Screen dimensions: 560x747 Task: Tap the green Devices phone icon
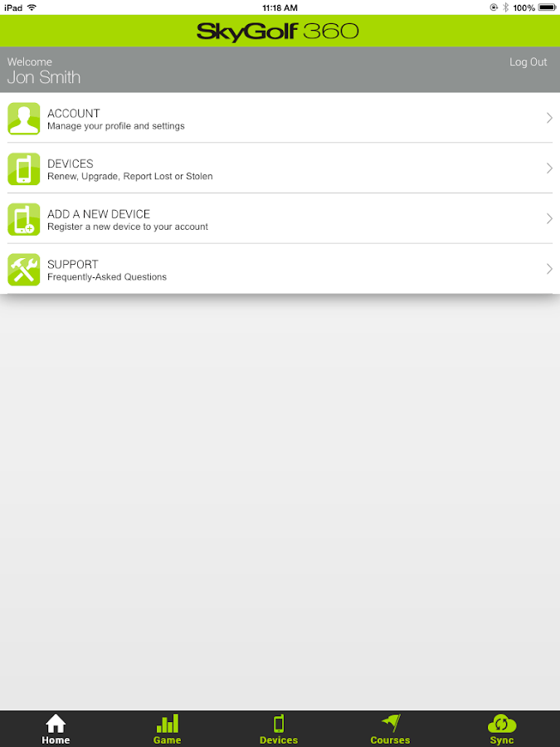point(24,169)
